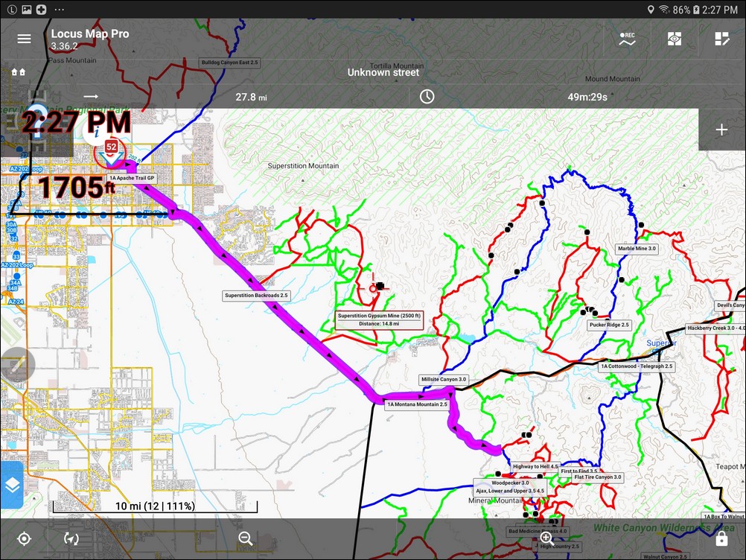Screen dimensions: 746x560
Task: Open the blue map layers panel
Action: [12, 485]
